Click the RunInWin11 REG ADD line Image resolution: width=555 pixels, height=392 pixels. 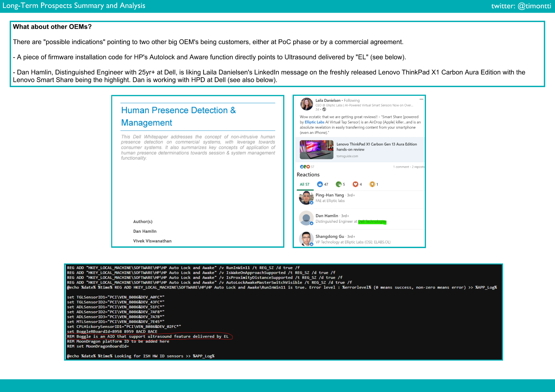click(x=183, y=268)
